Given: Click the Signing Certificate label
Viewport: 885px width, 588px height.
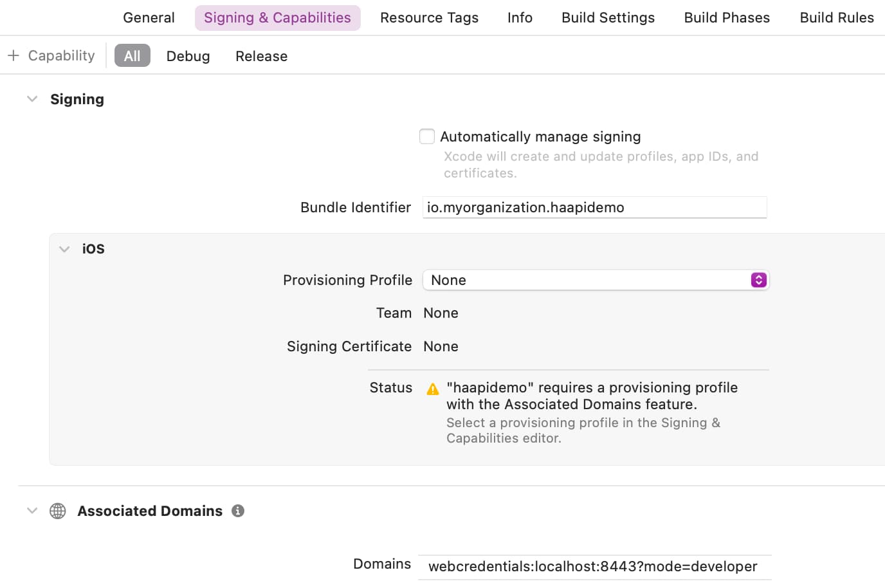Looking at the screenshot, I should 349,346.
